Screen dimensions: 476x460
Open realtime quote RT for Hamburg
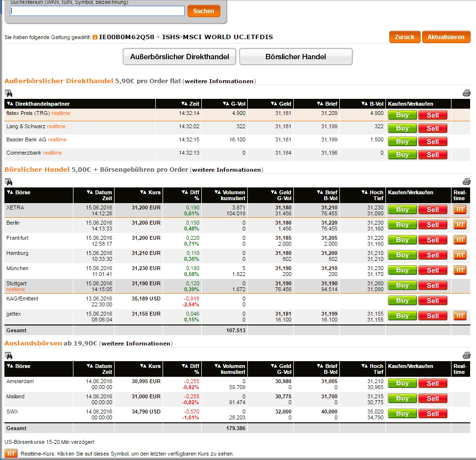click(x=460, y=255)
